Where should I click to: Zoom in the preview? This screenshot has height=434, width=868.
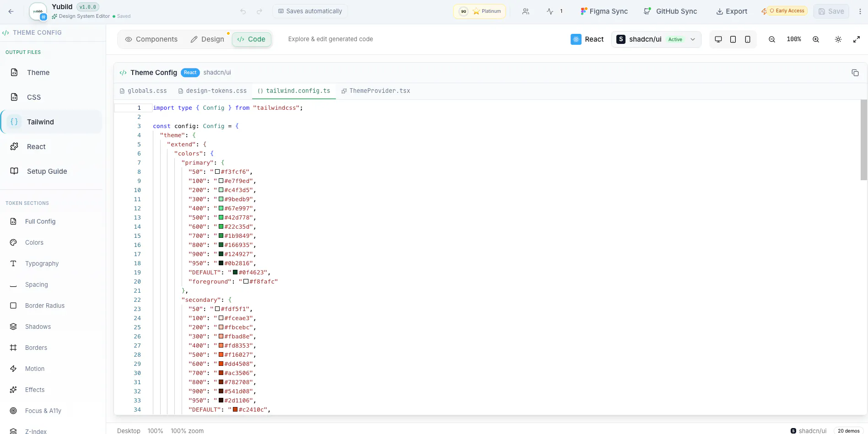click(x=816, y=39)
